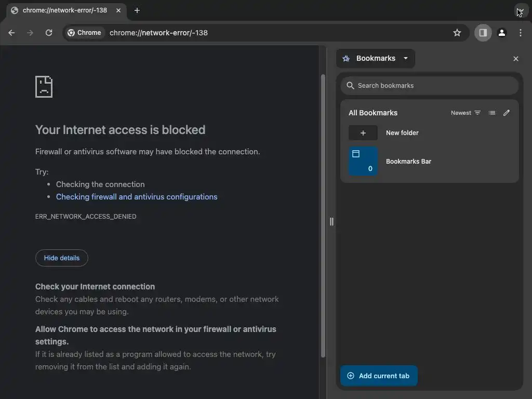The height and width of the screenshot is (399, 532).
Task: Open the Bookmarks Bar folder
Action: point(408,162)
